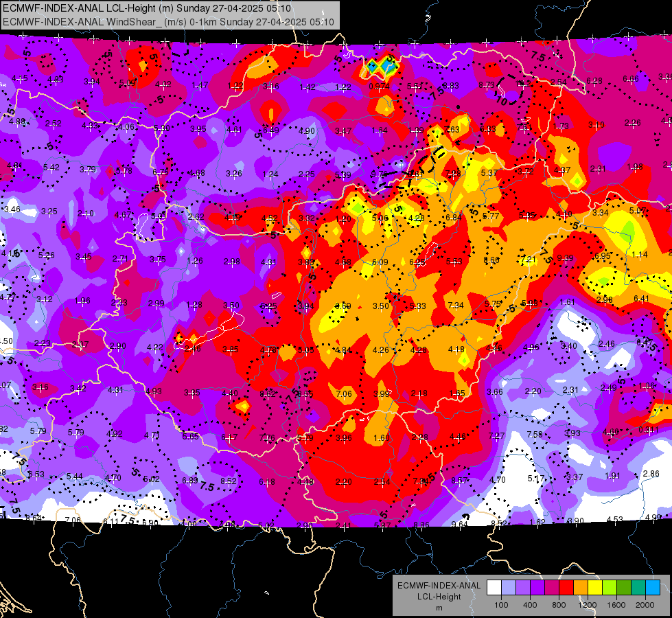This screenshot has height=618, width=672.
Task: Select the grid value 6.66
Action: (630, 79)
